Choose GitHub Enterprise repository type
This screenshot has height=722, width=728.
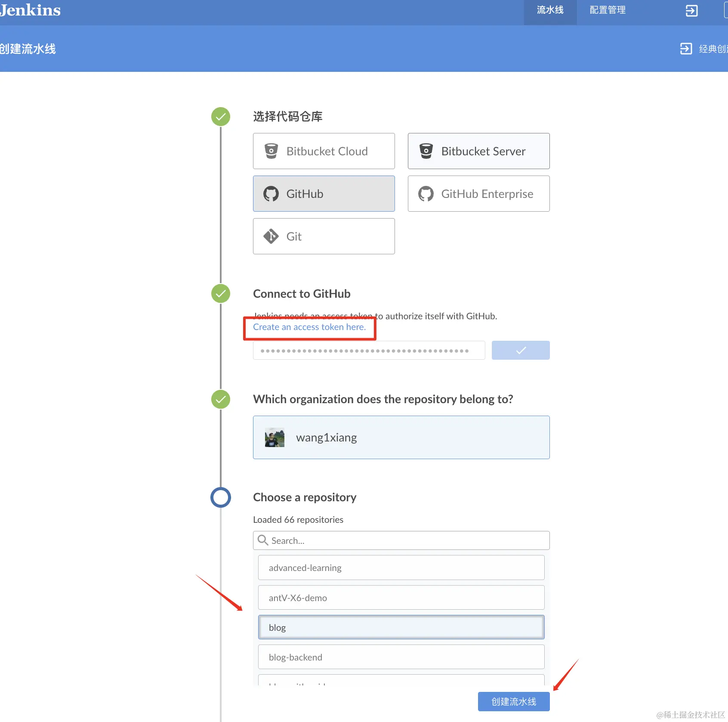(x=478, y=194)
